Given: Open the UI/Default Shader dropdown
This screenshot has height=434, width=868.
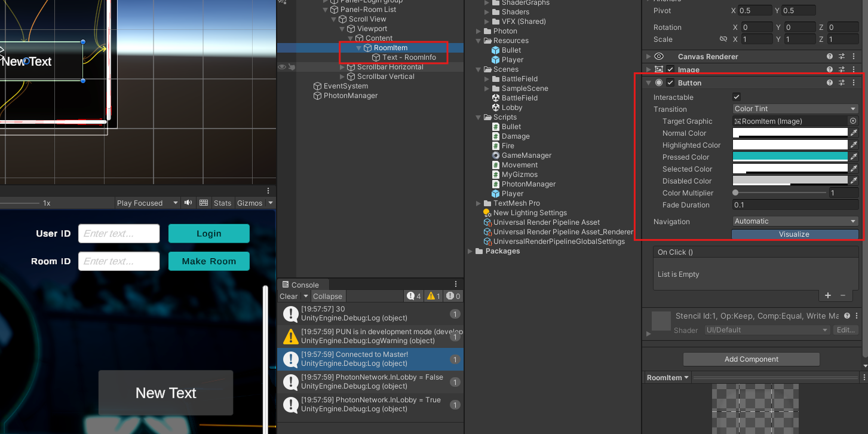Looking at the screenshot, I should tap(767, 330).
